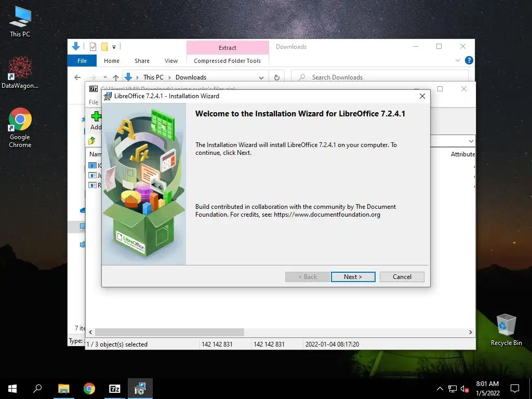Open Customize Quick Access Toolbar dropdown

(x=114, y=47)
